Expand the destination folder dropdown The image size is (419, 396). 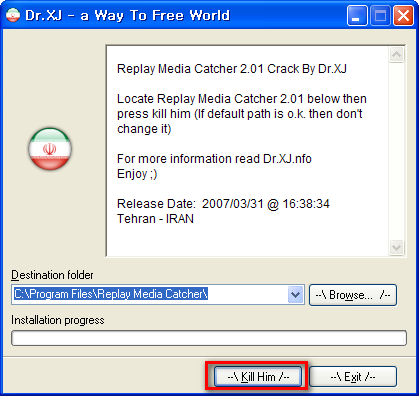pos(295,295)
